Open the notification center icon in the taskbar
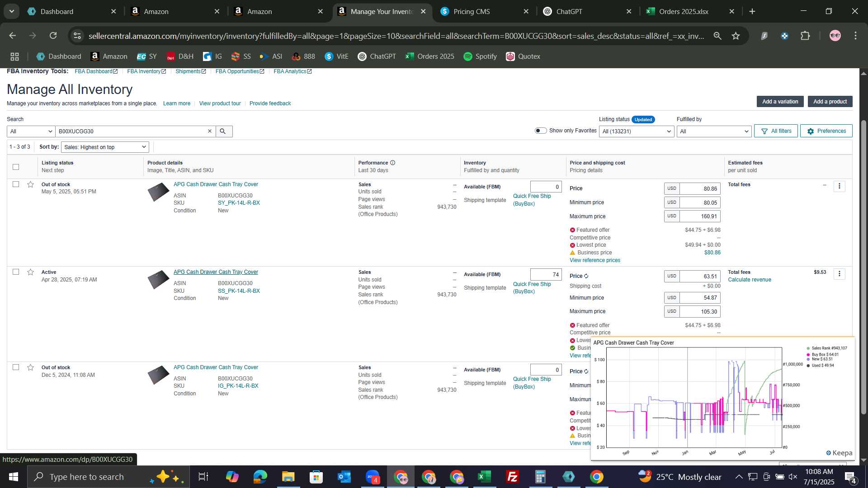The height and width of the screenshot is (488, 868). [850, 477]
